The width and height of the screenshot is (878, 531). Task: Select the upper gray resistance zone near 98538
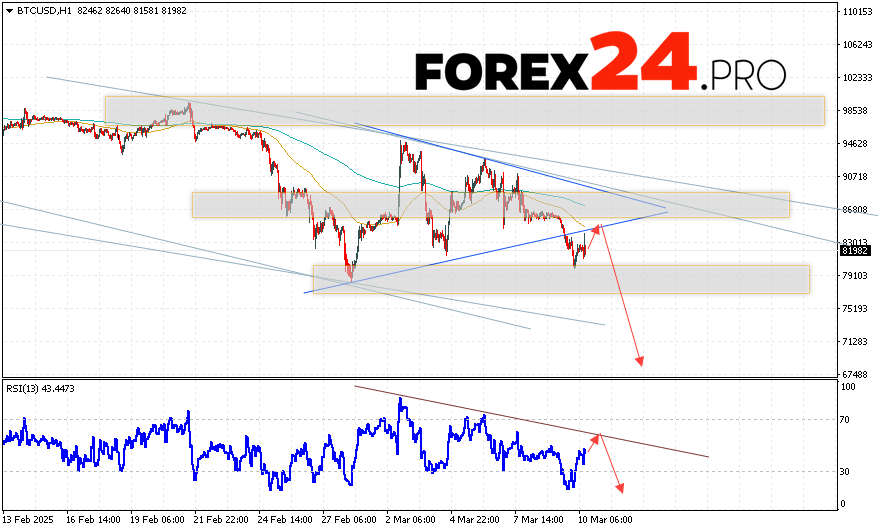(x=464, y=110)
